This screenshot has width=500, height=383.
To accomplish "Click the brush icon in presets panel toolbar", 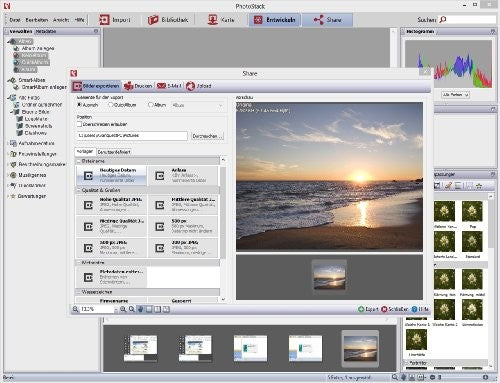I will pyautogui.click(x=448, y=186).
